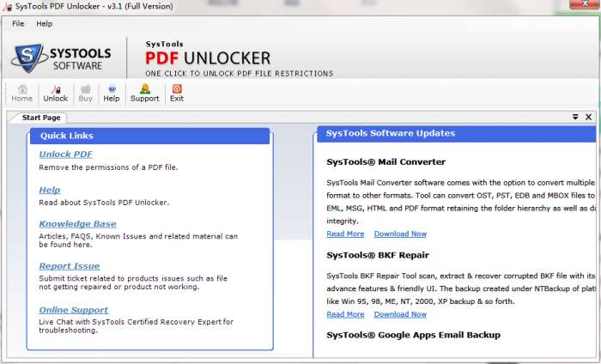Image resolution: width=601 pixels, height=364 pixels.
Task: Click the Report Issue link
Action: [70, 266]
